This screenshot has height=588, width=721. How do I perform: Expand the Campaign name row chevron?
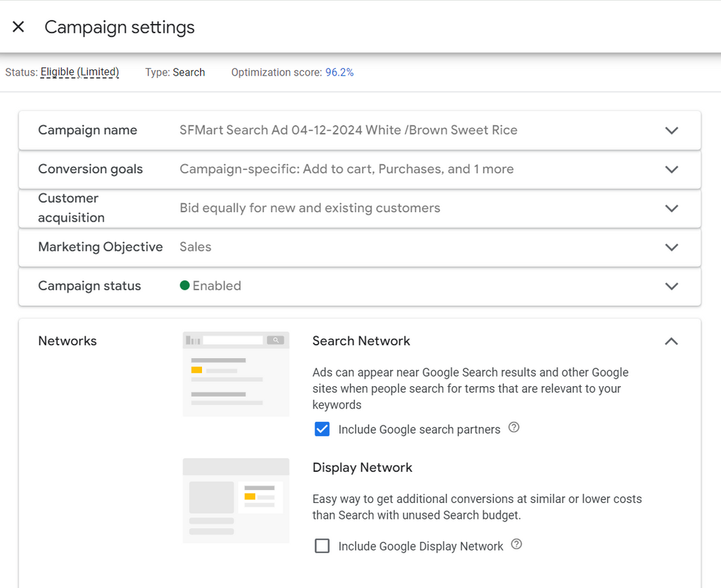[x=671, y=131]
